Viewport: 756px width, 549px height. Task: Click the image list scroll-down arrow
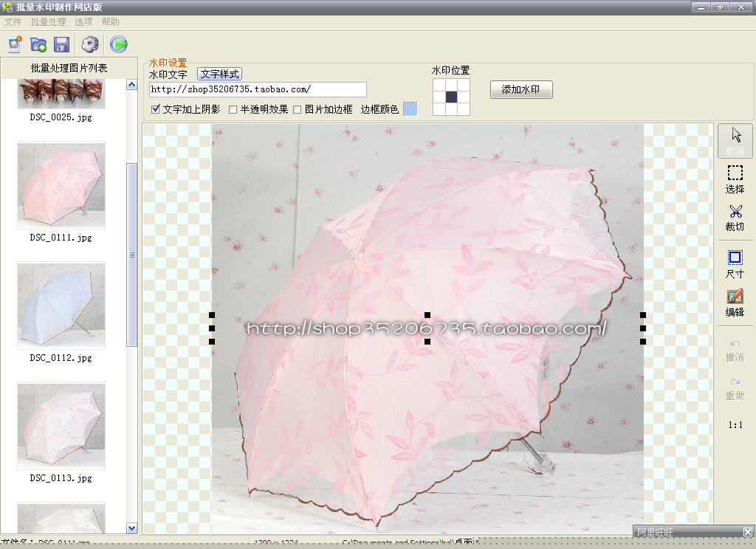point(131,528)
